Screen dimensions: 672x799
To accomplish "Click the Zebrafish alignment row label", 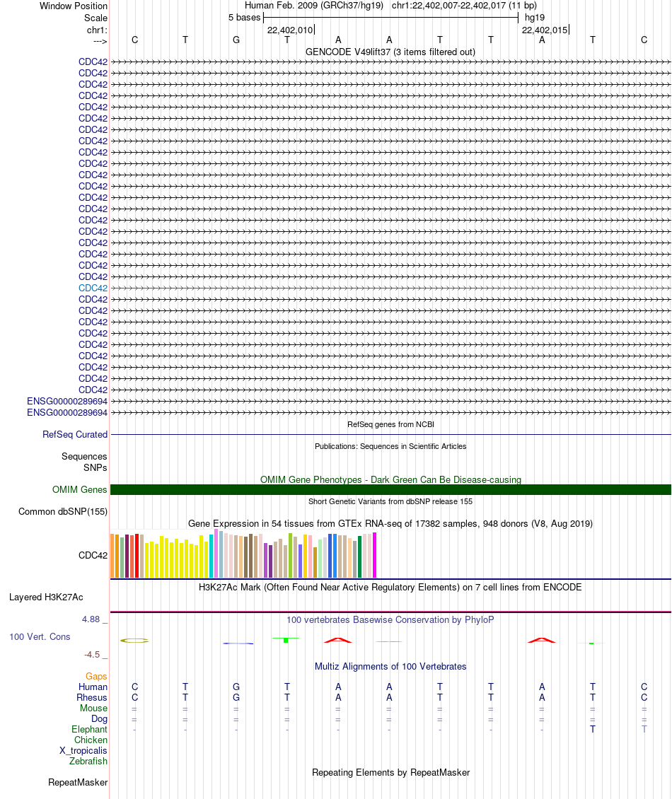I will (88, 762).
